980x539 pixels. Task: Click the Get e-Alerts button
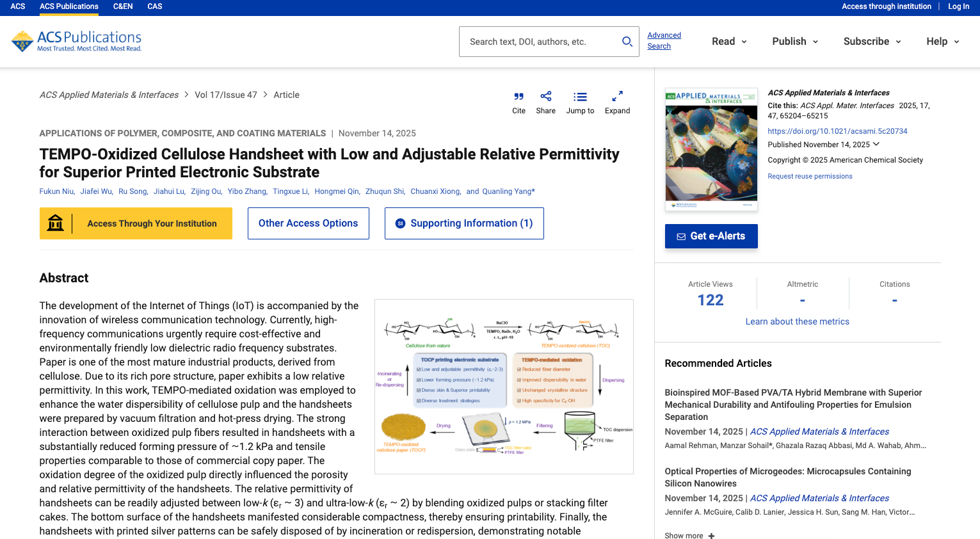[711, 236]
